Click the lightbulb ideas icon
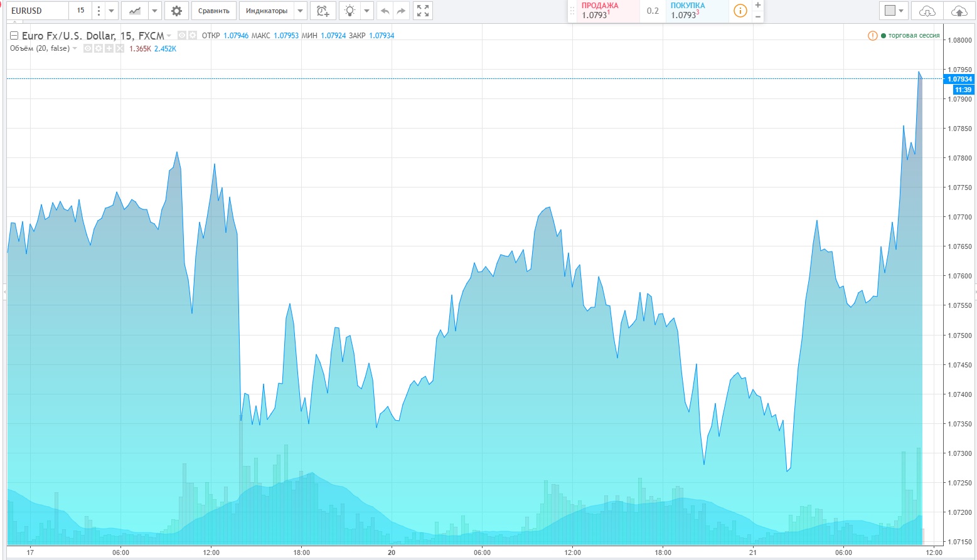The width and height of the screenshot is (977, 560). tap(350, 11)
